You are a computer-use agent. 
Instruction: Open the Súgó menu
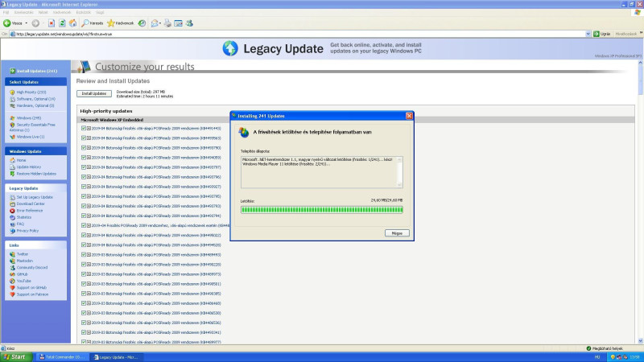click(100, 12)
